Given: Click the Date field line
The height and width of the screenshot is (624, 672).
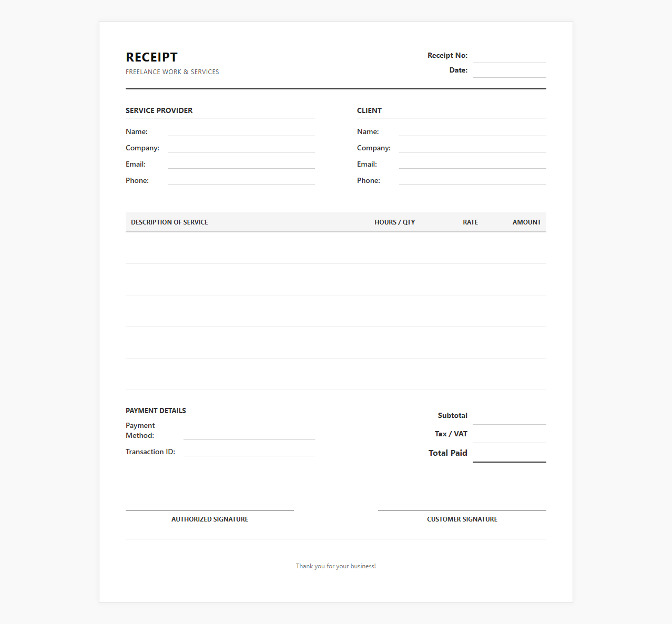Looking at the screenshot, I should click(x=509, y=71).
